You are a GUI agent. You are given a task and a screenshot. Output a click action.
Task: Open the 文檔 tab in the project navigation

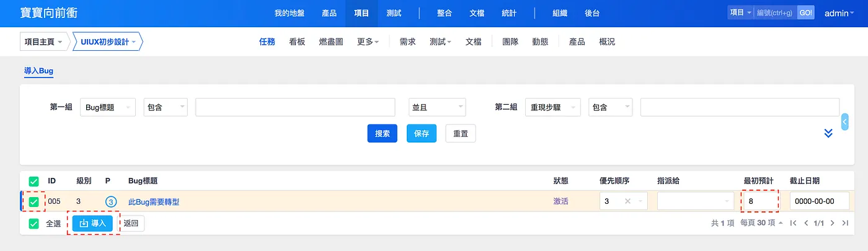[474, 42]
